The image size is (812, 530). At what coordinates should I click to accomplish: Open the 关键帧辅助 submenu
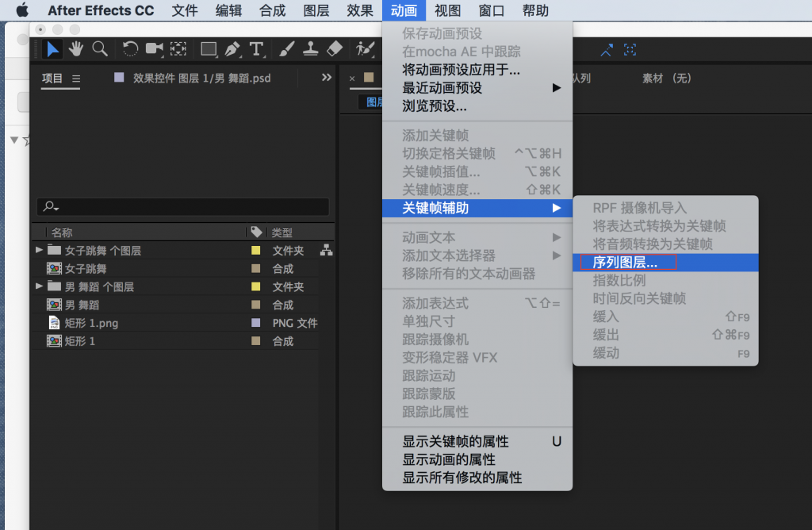477,208
